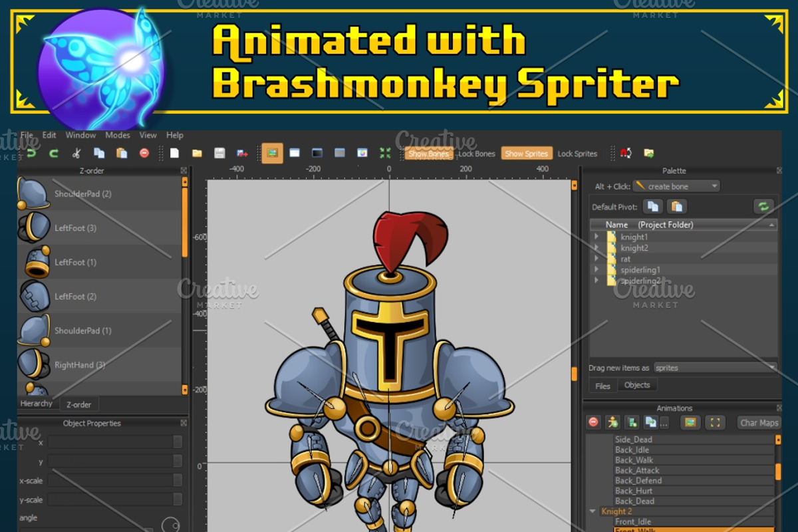Expand the spiderling2 folder
Screen dimensions: 798x532
[597, 281]
